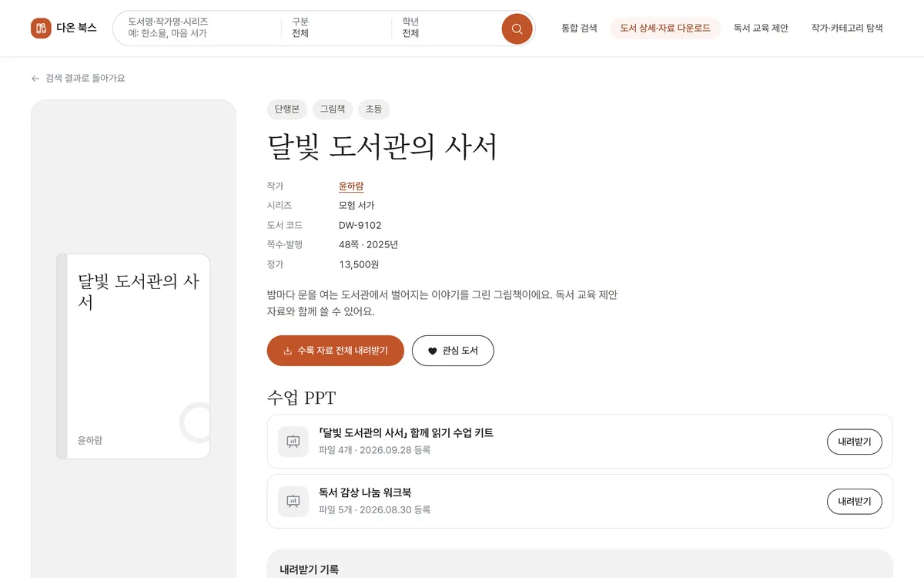This screenshot has height=578, width=924.
Task: Focus the 도서명·작가명·시리즈 search field
Action: (x=199, y=28)
